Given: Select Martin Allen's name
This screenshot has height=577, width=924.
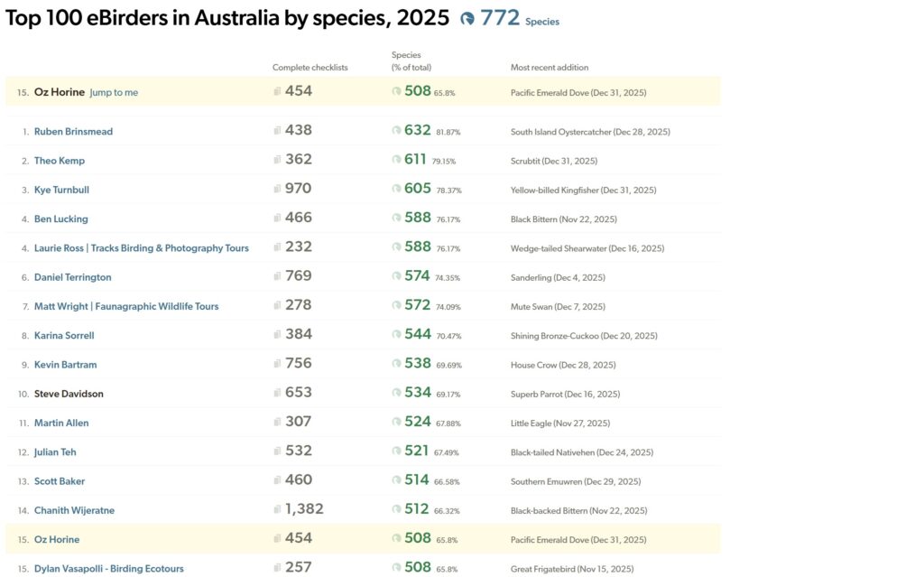Looking at the screenshot, I should tap(61, 423).
